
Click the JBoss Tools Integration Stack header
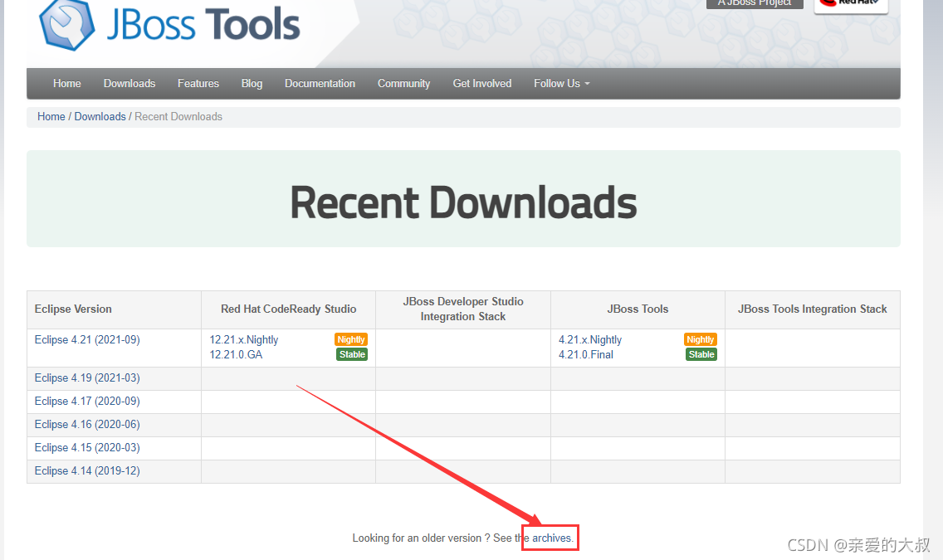[813, 309]
